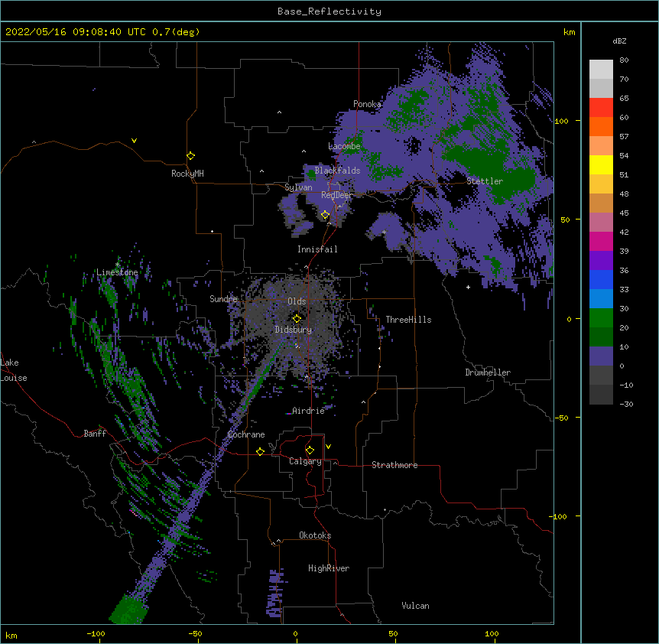Click the km unit label at top right

[569, 32]
